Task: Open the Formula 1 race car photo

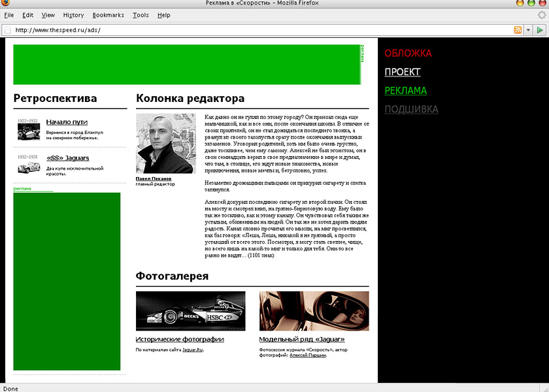Action: (x=190, y=311)
